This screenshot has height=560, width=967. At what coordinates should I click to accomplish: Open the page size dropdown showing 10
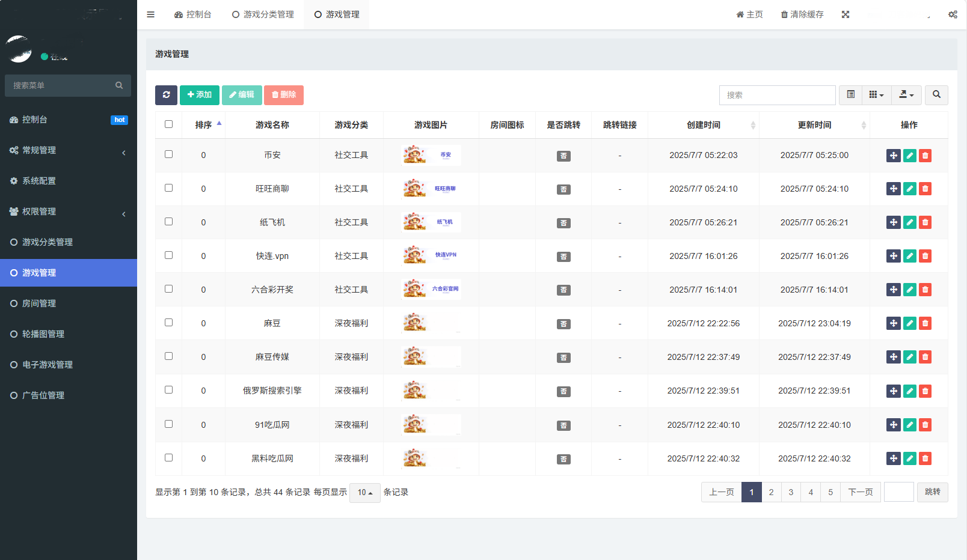point(364,493)
